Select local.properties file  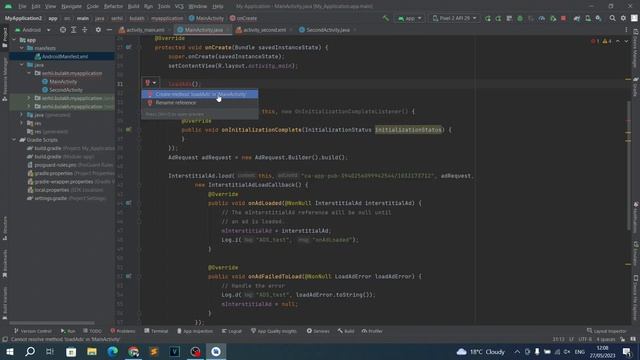click(51, 190)
